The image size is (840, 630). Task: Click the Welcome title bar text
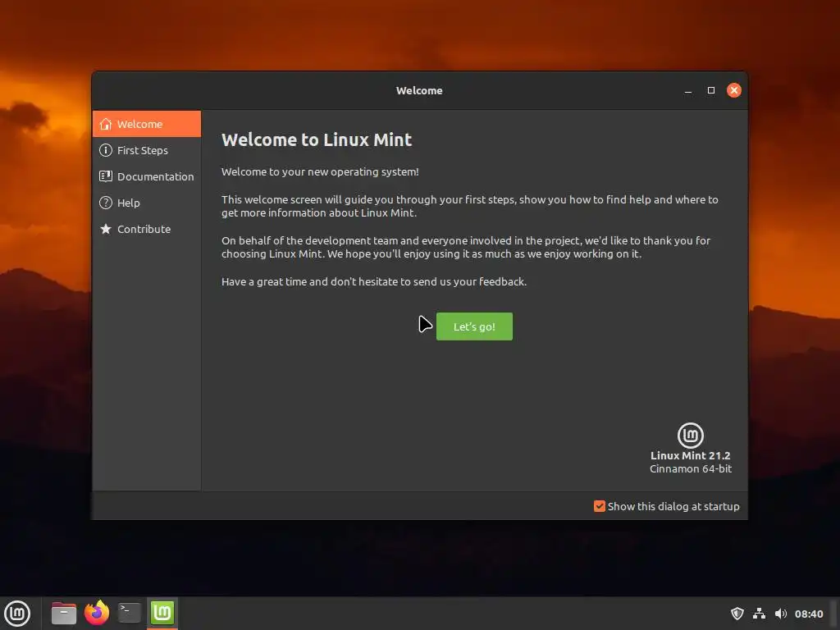click(419, 90)
